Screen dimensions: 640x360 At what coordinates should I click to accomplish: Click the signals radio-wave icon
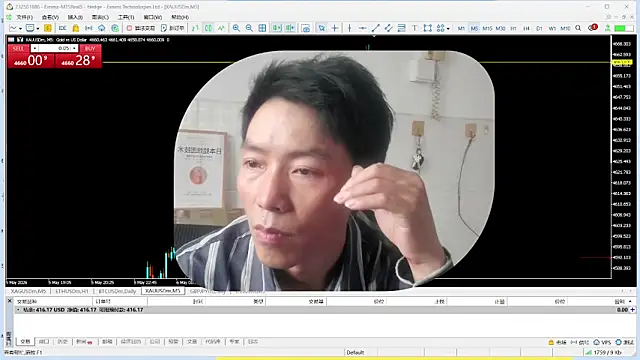tap(89, 28)
